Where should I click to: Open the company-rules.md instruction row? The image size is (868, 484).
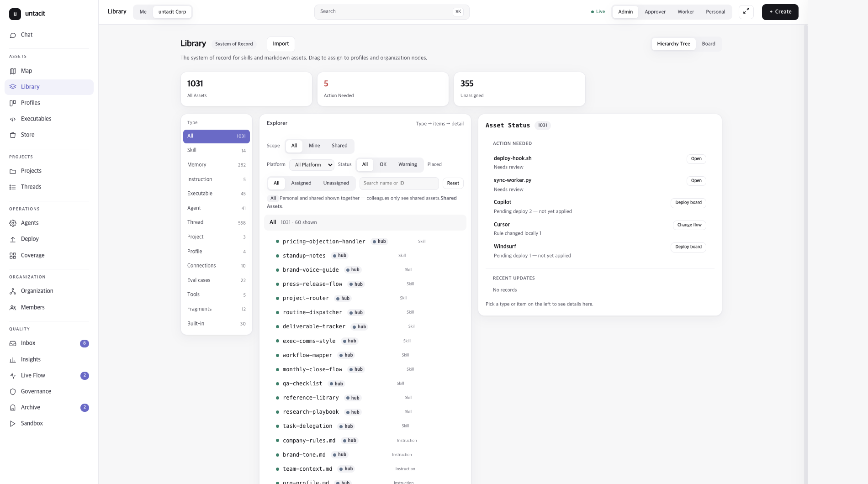coord(365,441)
